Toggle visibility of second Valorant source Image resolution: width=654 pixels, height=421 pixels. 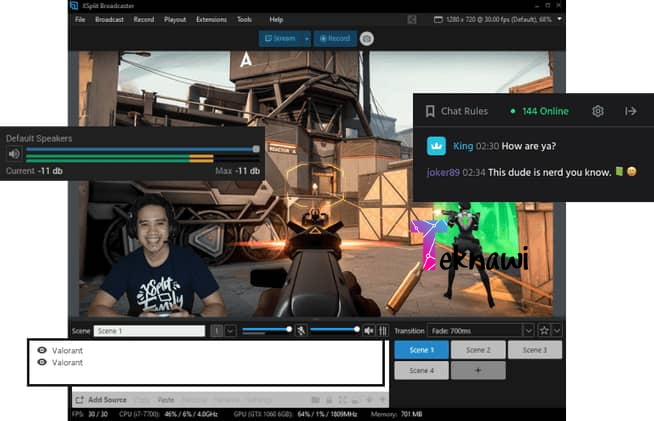coord(42,362)
